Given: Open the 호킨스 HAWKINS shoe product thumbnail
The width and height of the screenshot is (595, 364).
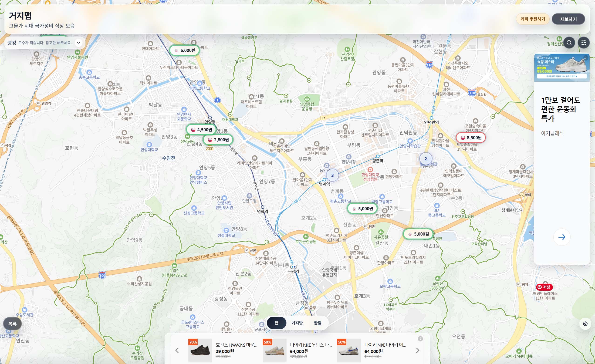Looking at the screenshot, I should pos(200,350).
